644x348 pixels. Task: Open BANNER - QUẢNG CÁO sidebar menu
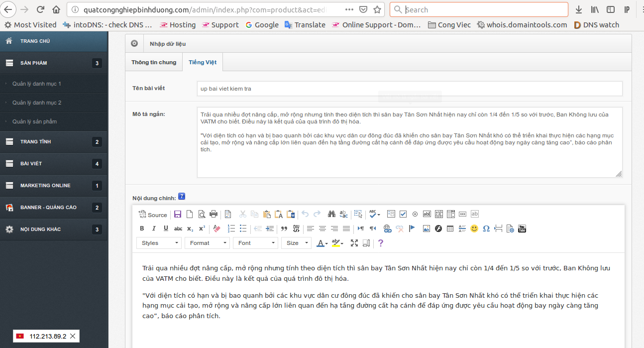pos(54,208)
